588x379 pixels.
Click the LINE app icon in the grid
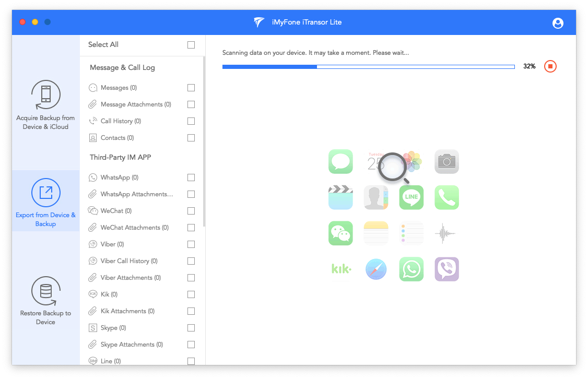[x=411, y=197]
